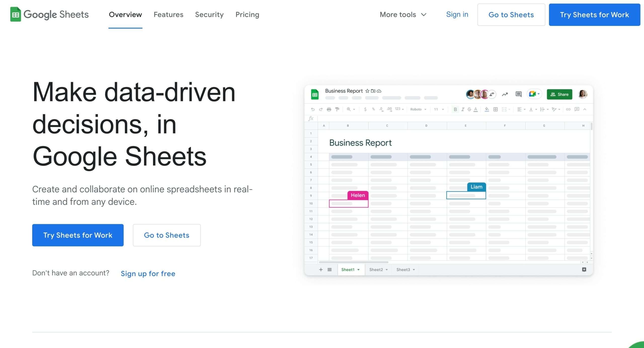Screen dimensions: 644x348
Task: Click the Sign in link
Action: [457, 14]
